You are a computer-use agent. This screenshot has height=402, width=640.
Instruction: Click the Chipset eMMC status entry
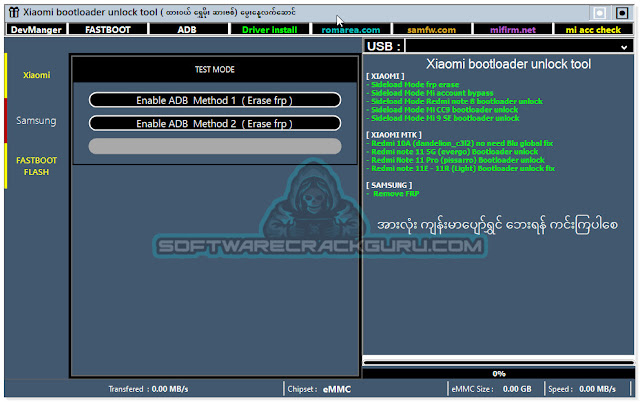319,389
